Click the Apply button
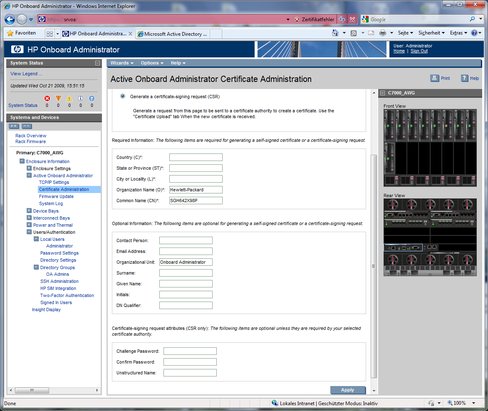 (x=348, y=390)
